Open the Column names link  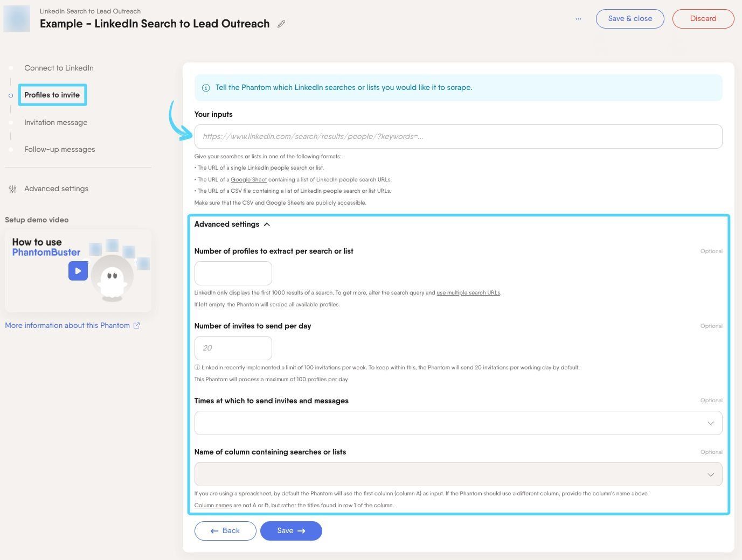click(x=213, y=506)
